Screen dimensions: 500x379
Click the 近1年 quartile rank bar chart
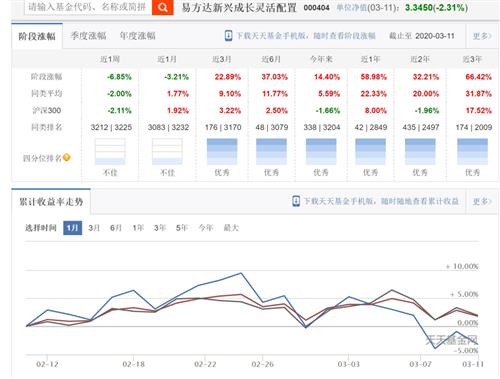[370, 152]
